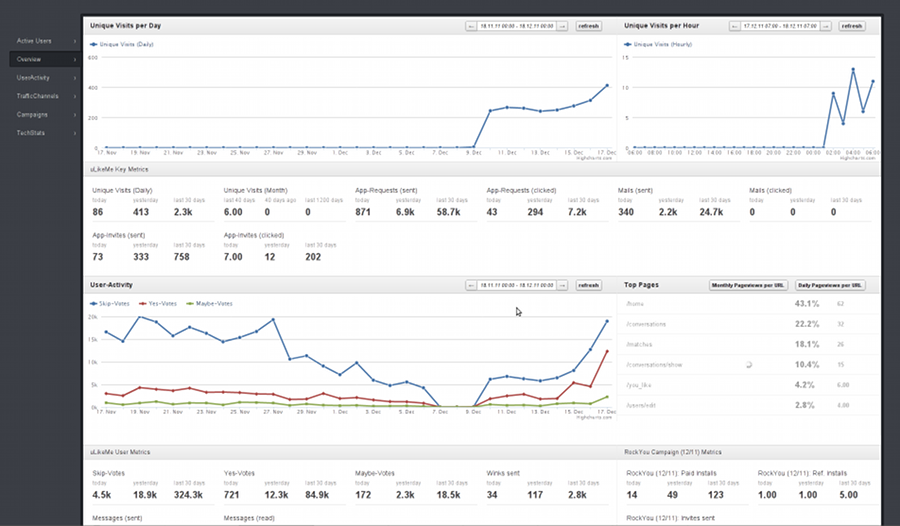
Task: Refresh the Unique Visits per Day chart
Action: (588, 26)
